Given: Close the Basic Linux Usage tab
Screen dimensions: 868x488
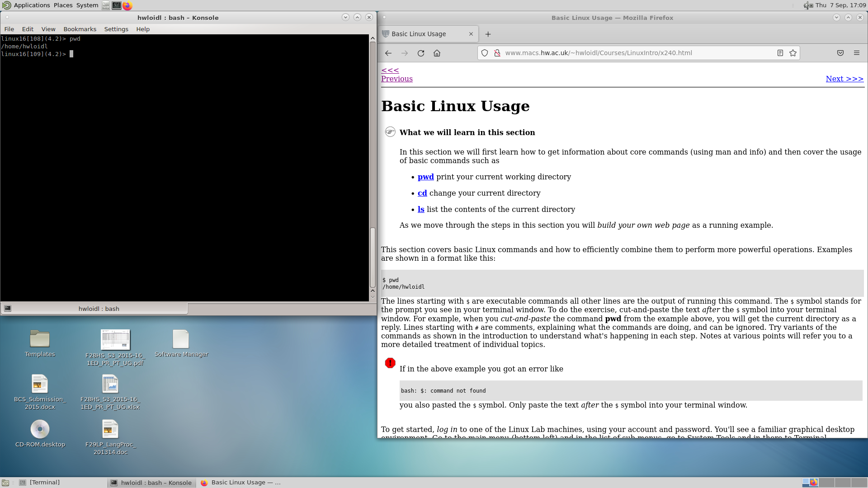Looking at the screenshot, I should click(x=471, y=34).
